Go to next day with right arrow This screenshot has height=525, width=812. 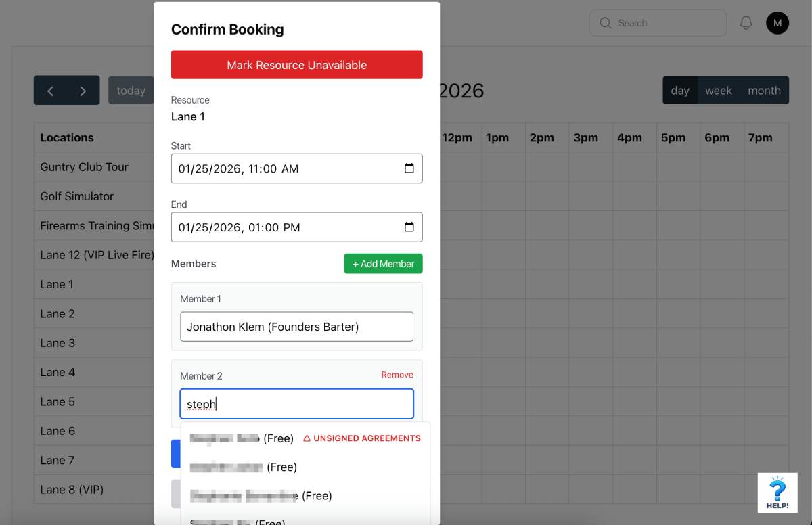(83, 91)
